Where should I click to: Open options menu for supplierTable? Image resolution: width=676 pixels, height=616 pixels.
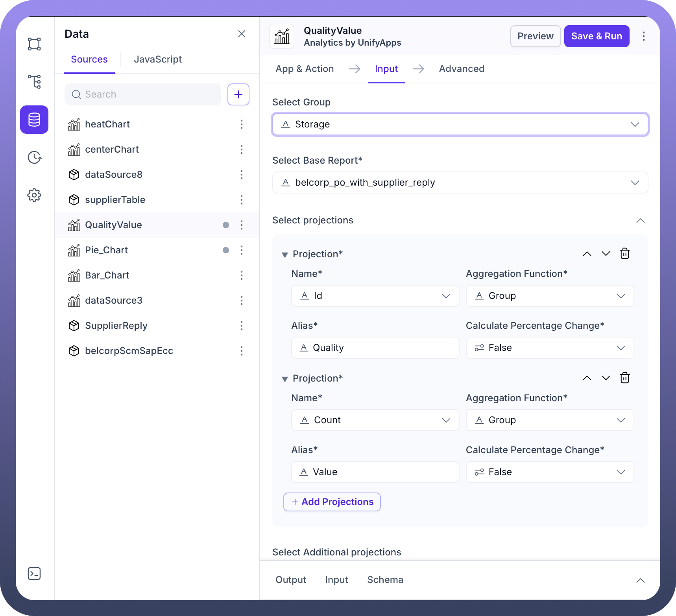[x=242, y=200]
